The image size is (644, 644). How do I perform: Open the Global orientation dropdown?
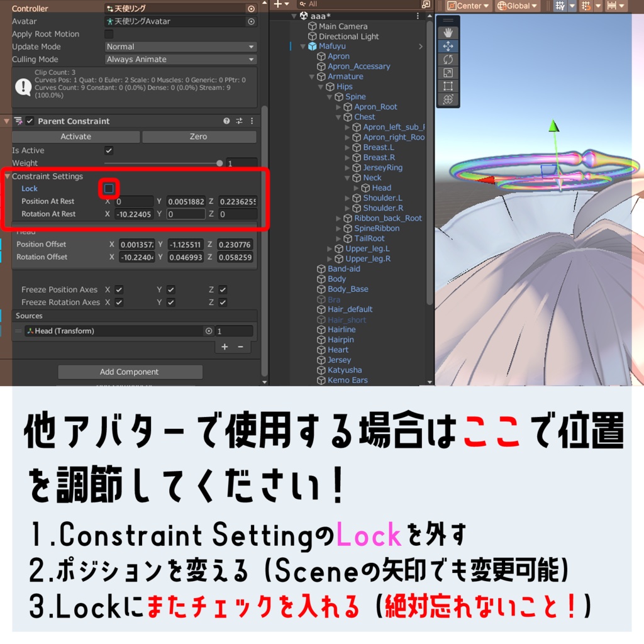[518, 6]
